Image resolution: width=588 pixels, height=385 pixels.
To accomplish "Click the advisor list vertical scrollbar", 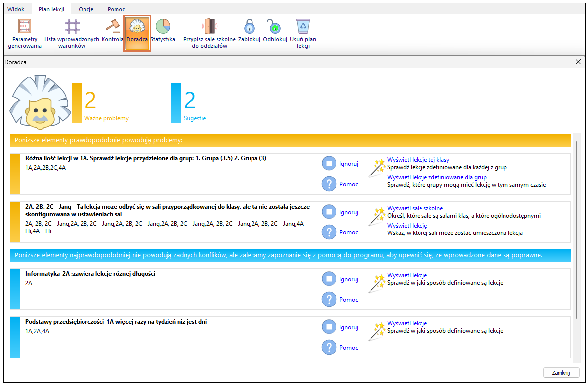I will point(577,230).
